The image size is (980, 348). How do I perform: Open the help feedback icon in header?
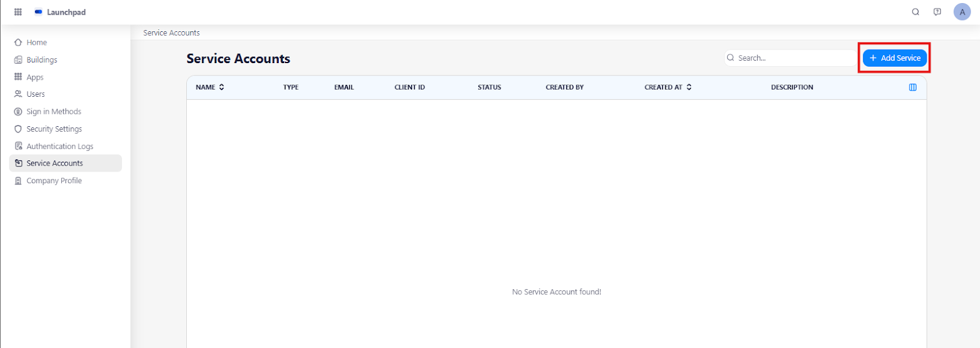[937, 12]
